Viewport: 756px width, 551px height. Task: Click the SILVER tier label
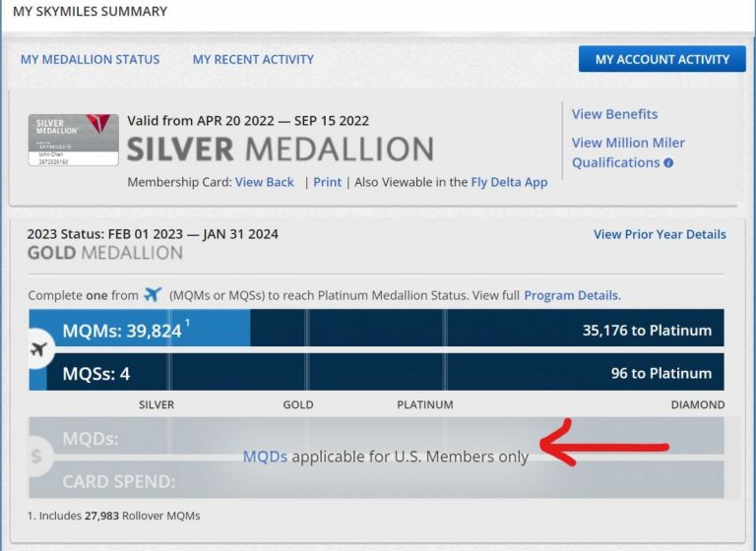(157, 404)
